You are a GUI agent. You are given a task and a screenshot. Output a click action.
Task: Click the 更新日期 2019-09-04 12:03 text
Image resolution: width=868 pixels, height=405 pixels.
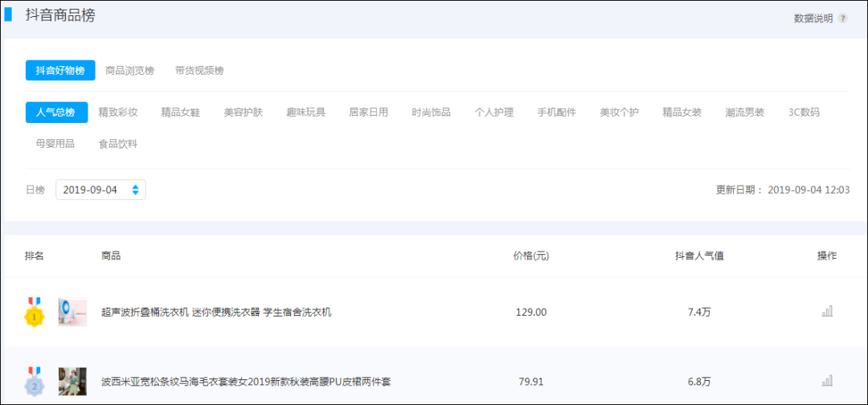[783, 190]
